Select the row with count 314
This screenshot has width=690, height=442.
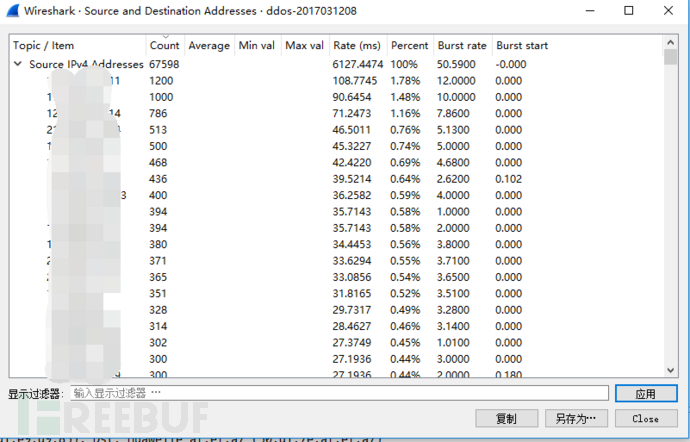(x=336, y=326)
